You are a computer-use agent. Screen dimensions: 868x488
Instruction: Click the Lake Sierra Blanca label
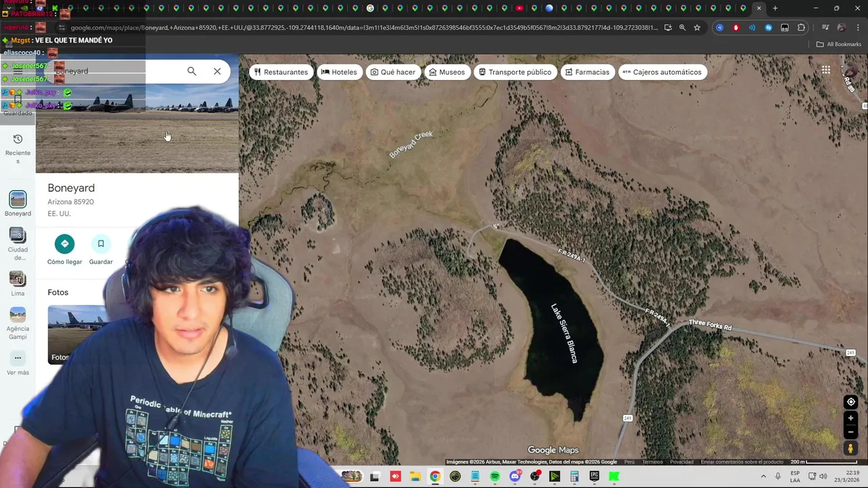[564, 333]
